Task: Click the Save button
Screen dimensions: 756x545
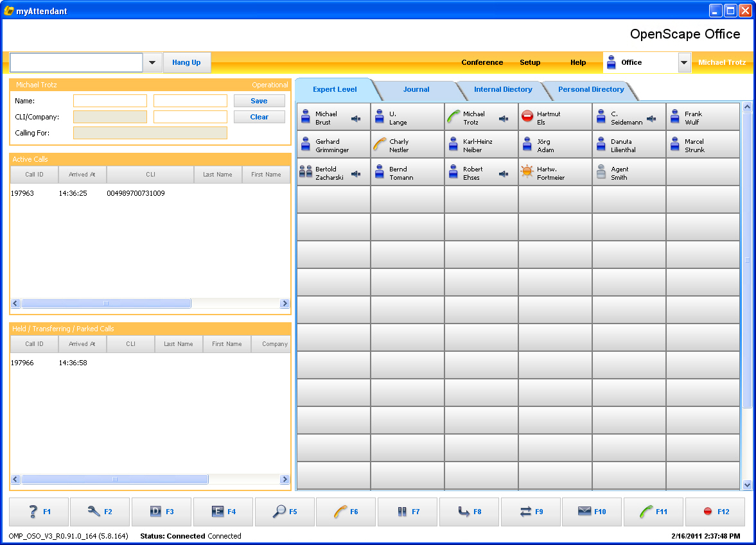Action: pyautogui.click(x=259, y=101)
